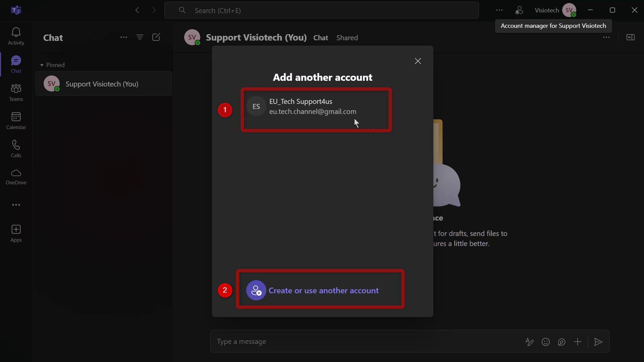Open attach and more actions plus

click(578, 342)
